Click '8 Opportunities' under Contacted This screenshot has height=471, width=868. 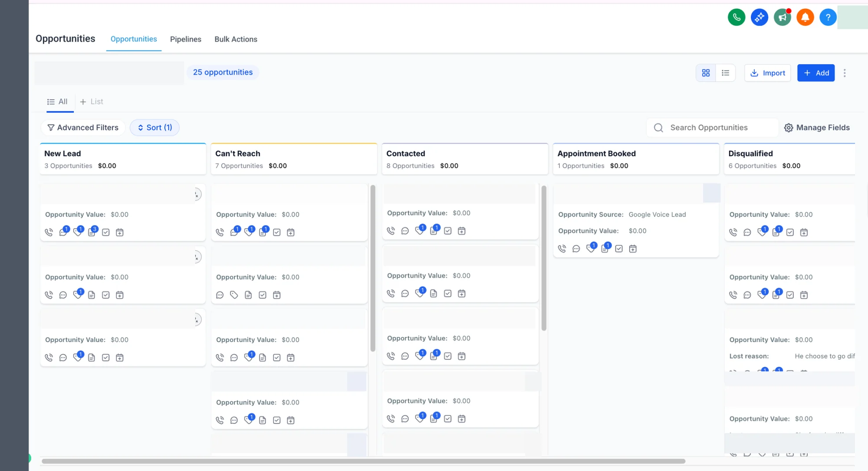(410, 166)
